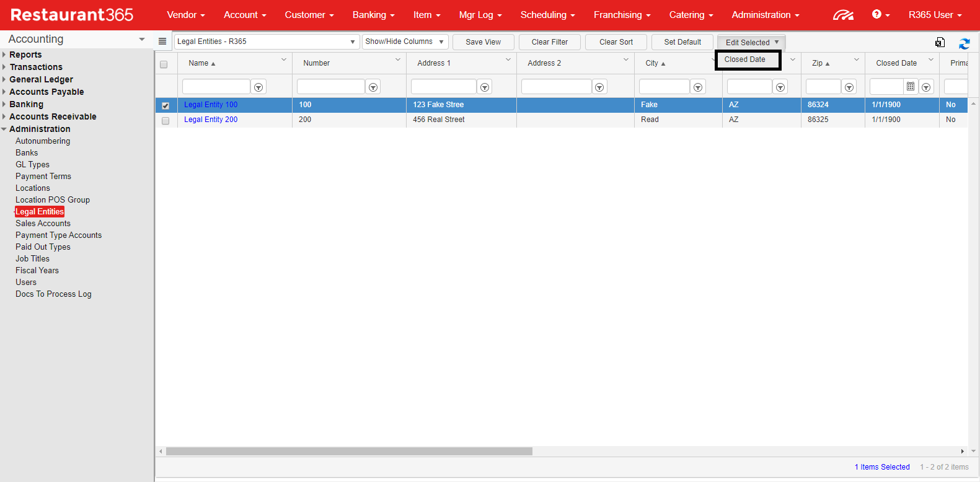This screenshot has width=980, height=482.
Task: Open the Legal Entities - R365 view dropdown
Action: coord(267,42)
